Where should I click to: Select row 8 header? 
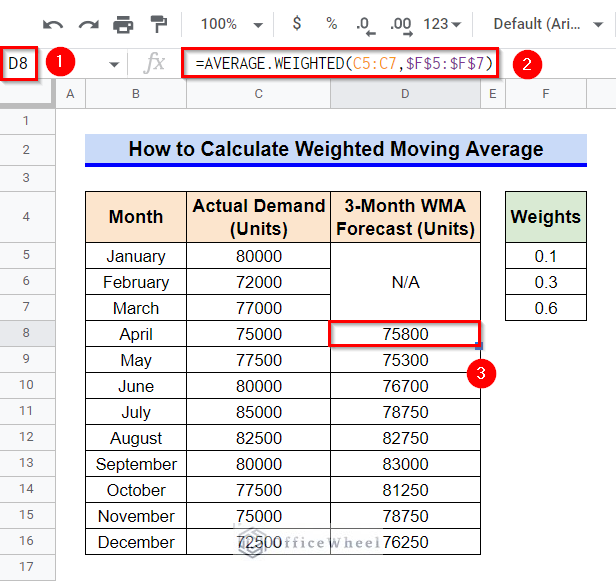[x=26, y=333]
